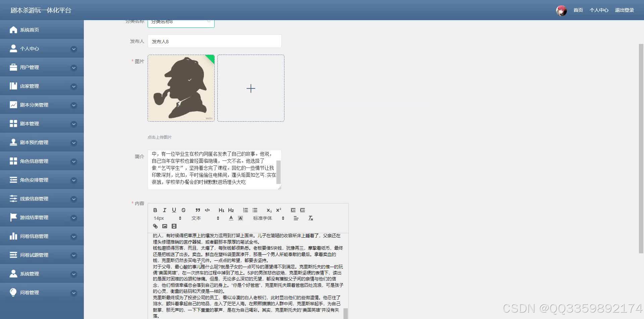
Task: Expand 系统管理 using its chevron
Action: pyautogui.click(x=74, y=274)
